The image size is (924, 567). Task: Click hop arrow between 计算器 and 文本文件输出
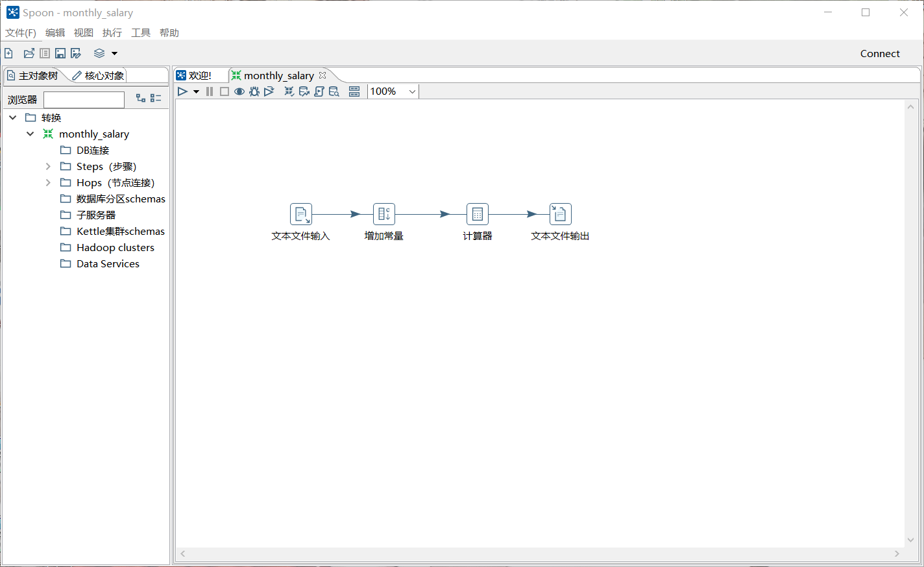[x=532, y=214]
